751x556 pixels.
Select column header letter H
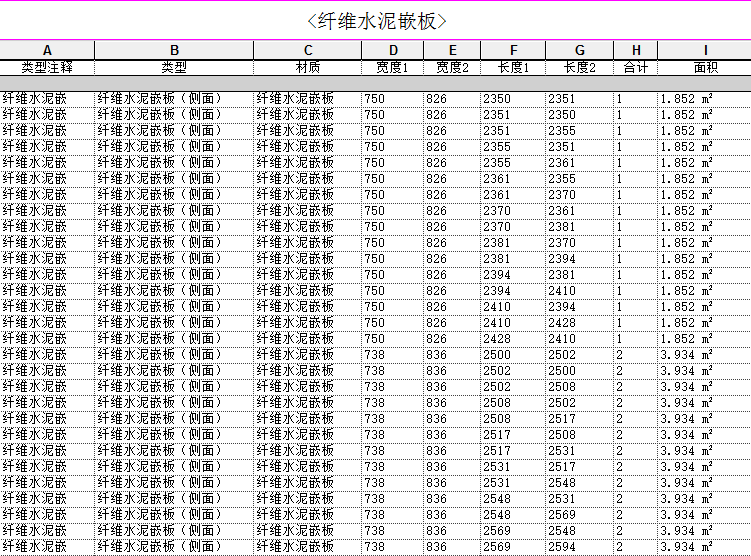coord(636,50)
